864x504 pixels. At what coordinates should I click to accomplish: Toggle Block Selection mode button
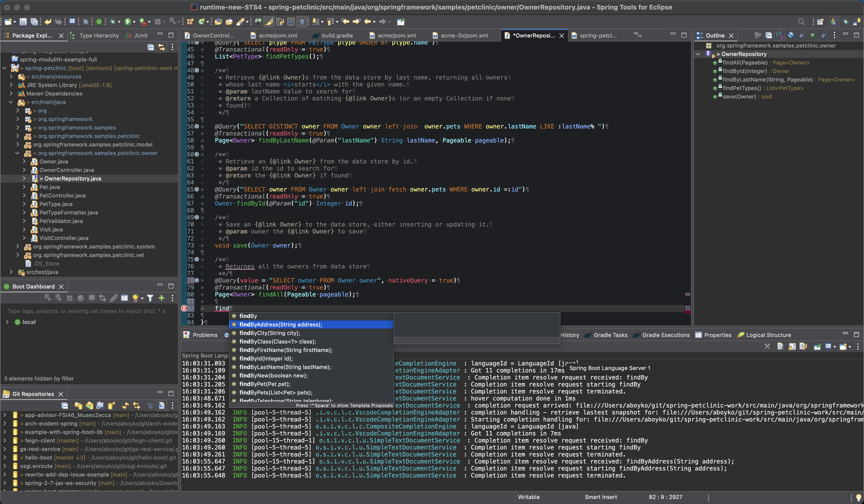click(x=291, y=21)
